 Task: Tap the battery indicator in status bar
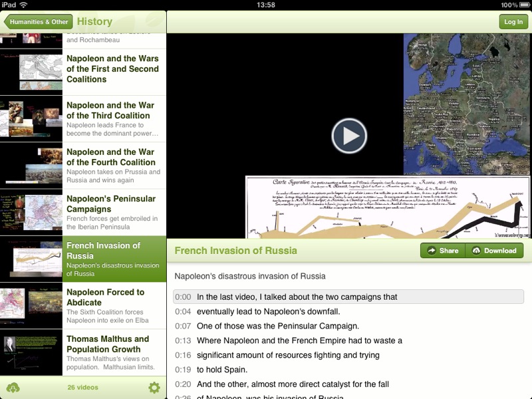(524, 5)
